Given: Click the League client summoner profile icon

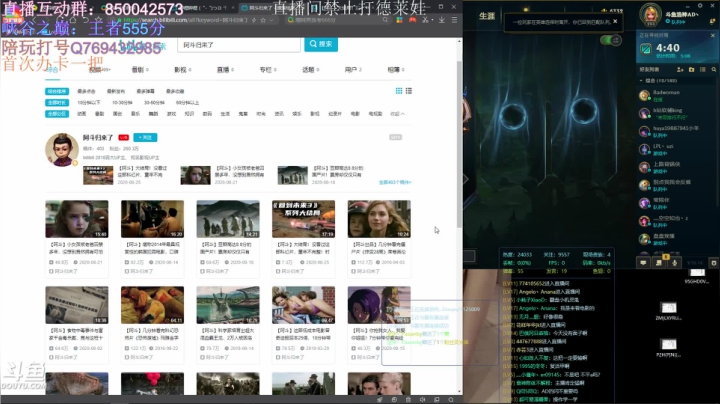Looking at the screenshot, I should tap(650, 14).
